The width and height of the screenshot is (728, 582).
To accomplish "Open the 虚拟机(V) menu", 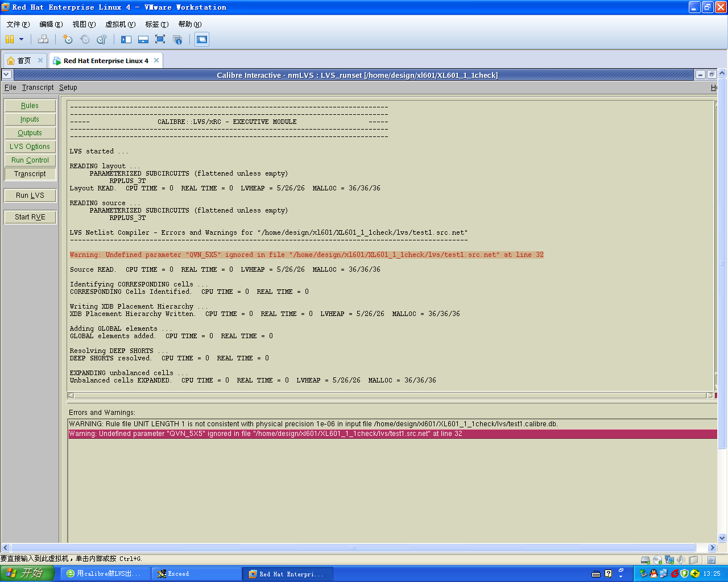I will pos(120,24).
